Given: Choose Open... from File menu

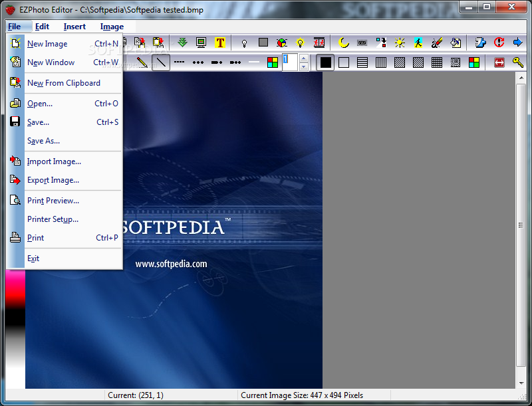Looking at the screenshot, I should [x=65, y=104].
